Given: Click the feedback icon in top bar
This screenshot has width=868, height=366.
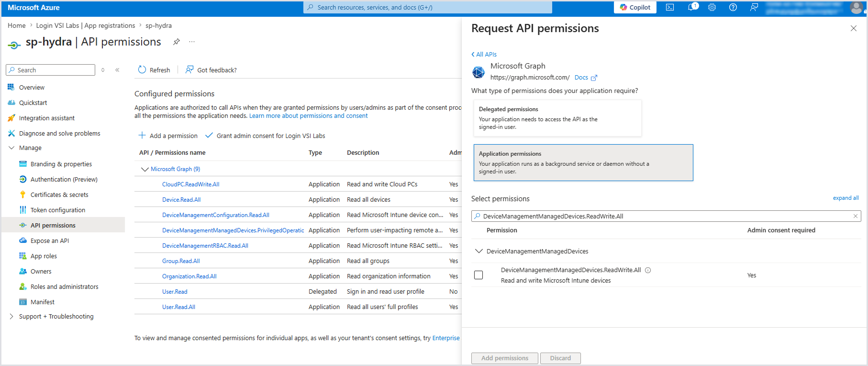Looking at the screenshot, I should coord(754,7).
